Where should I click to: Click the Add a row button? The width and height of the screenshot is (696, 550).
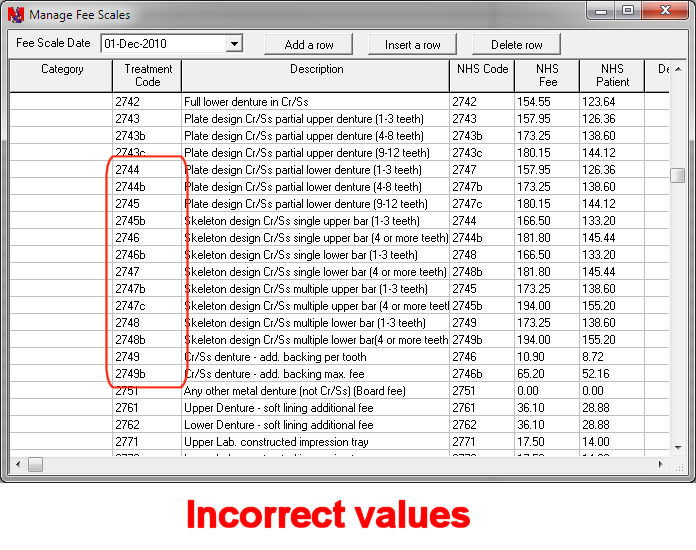coord(308,44)
